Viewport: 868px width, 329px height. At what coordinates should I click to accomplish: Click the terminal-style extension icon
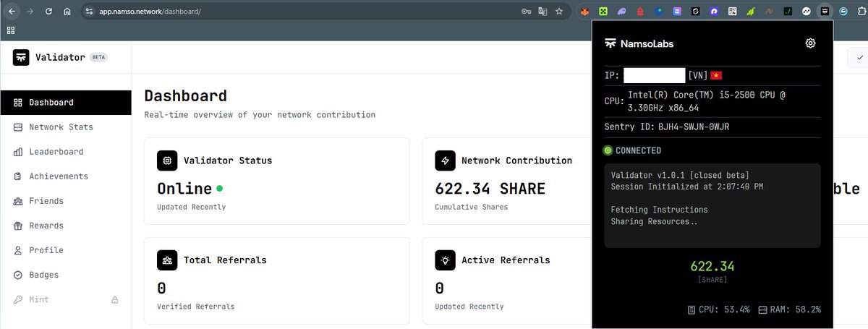click(x=788, y=12)
